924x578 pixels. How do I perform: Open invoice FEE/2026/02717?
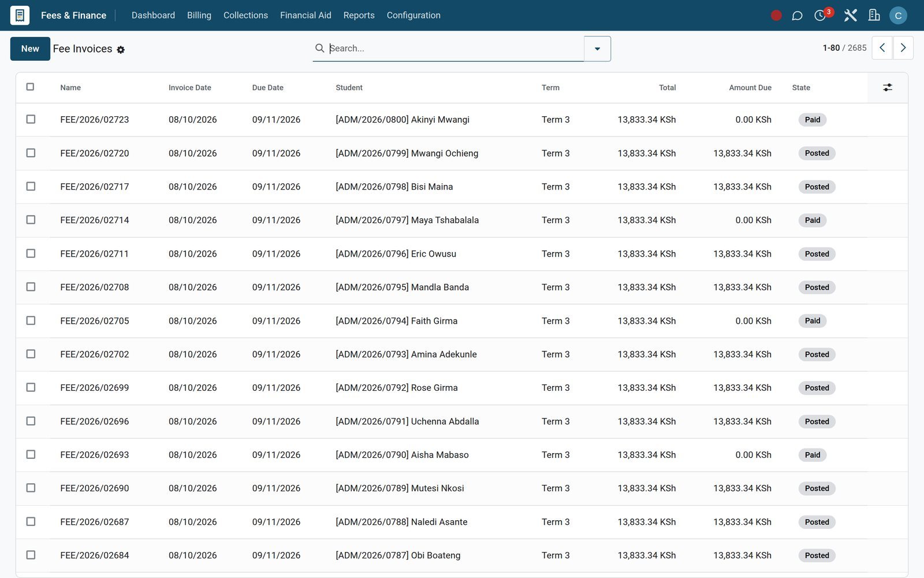click(x=94, y=187)
